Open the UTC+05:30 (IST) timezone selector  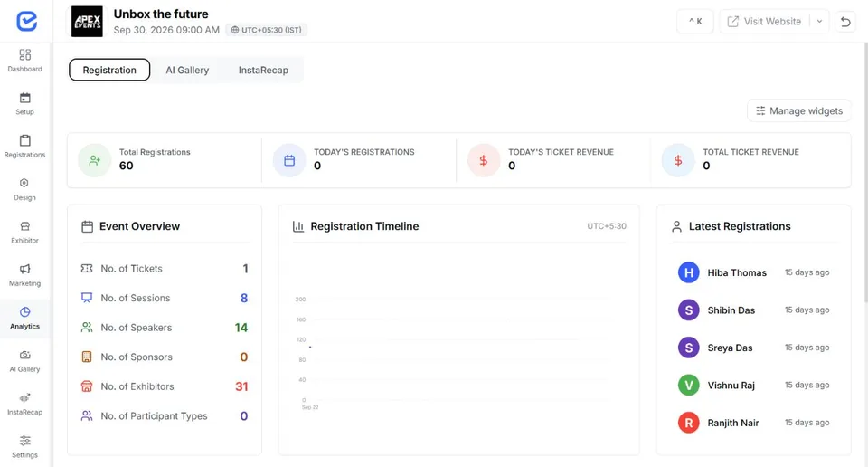[266, 30]
